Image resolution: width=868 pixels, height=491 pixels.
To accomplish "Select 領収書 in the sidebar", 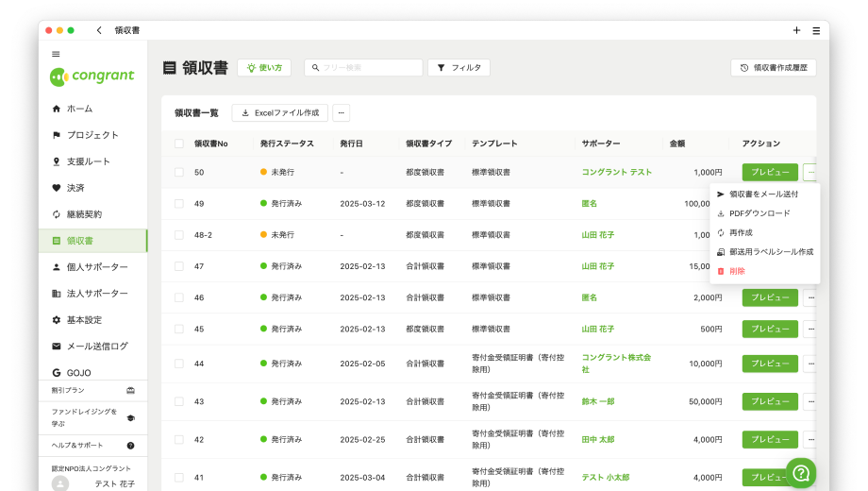I will [92, 241].
